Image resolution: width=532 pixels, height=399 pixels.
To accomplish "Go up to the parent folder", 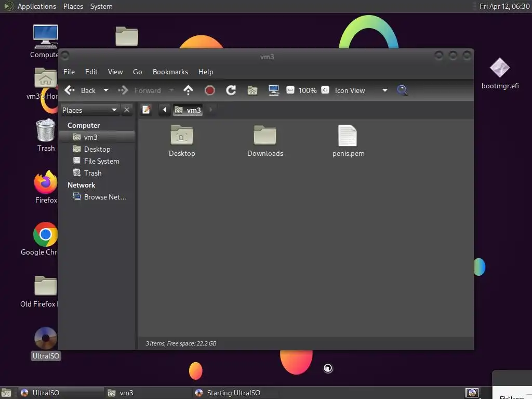I will 188,90.
